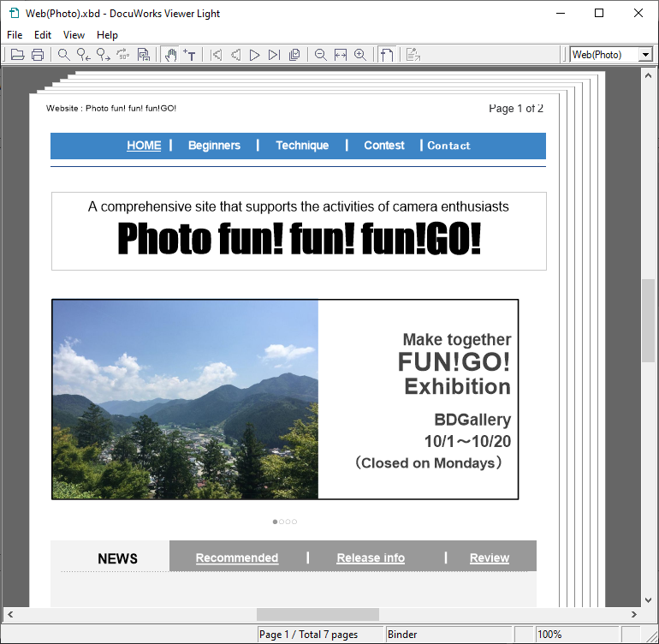Open the Edit menu
This screenshot has width=659, height=644.
tap(43, 35)
